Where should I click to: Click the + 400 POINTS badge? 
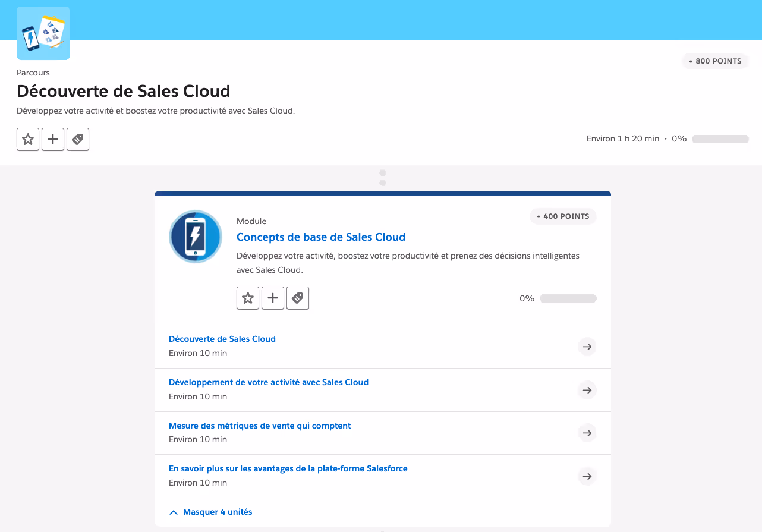563,216
